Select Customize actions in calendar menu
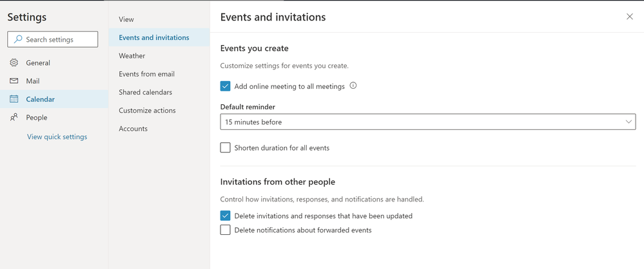Viewport: 644px width, 269px height. pyautogui.click(x=147, y=111)
